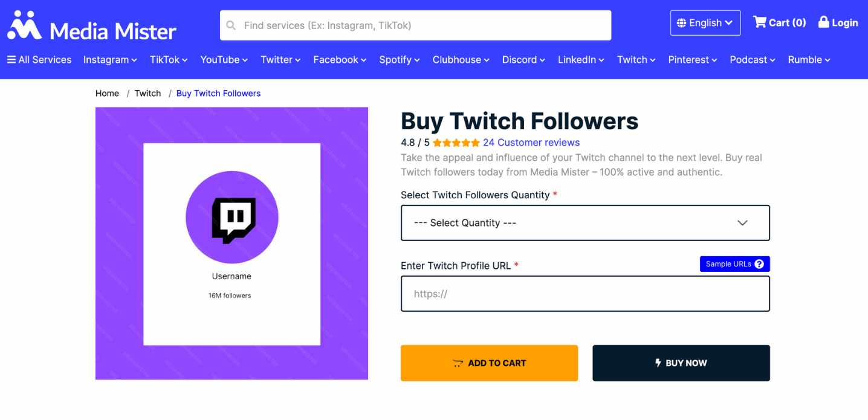Screen dimensions: 868x420
Task: Click the Buy Now button
Action: tap(681, 363)
